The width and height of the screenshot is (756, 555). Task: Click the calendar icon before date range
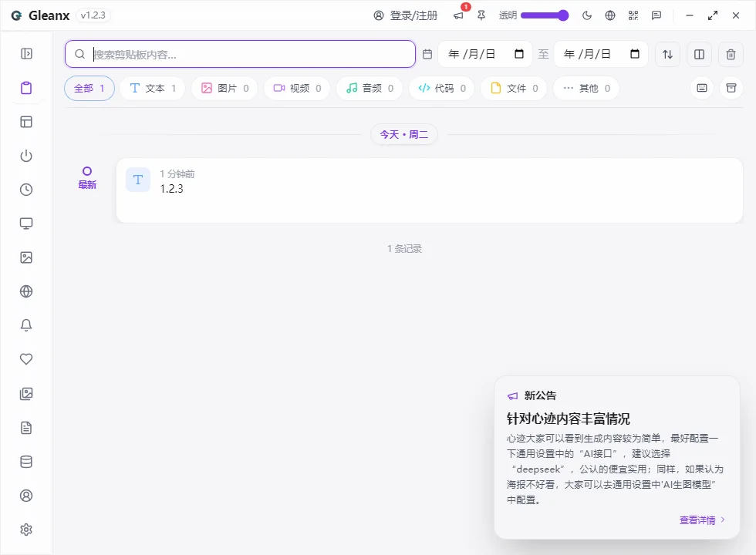(427, 54)
